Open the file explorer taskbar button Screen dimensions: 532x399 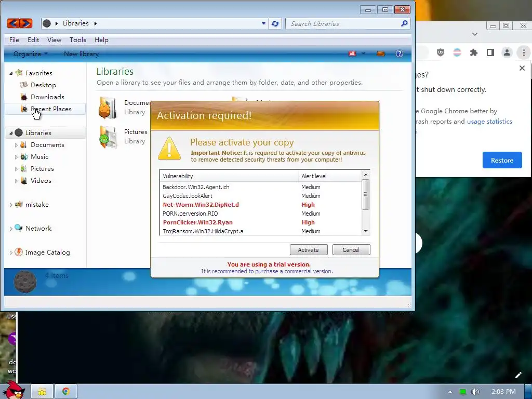coord(42,392)
